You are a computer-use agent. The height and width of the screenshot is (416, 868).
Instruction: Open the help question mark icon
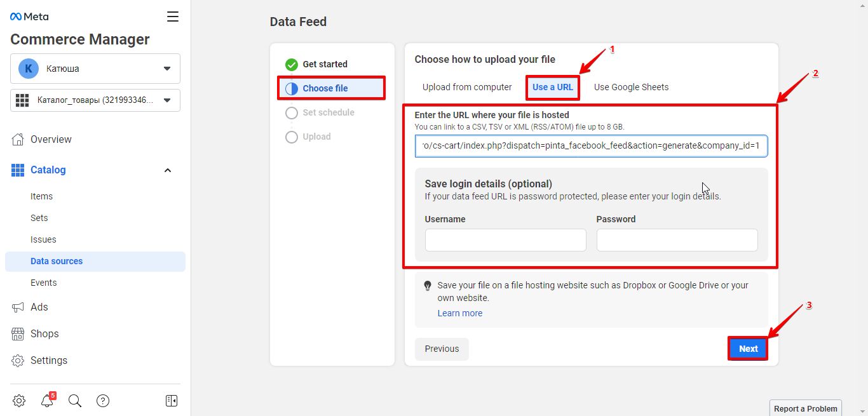click(x=103, y=401)
